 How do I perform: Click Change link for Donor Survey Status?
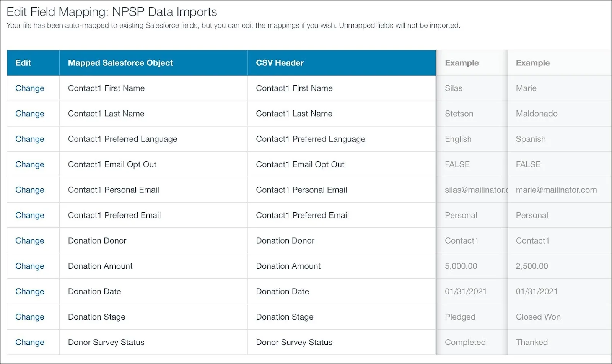pyautogui.click(x=29, y=343)
